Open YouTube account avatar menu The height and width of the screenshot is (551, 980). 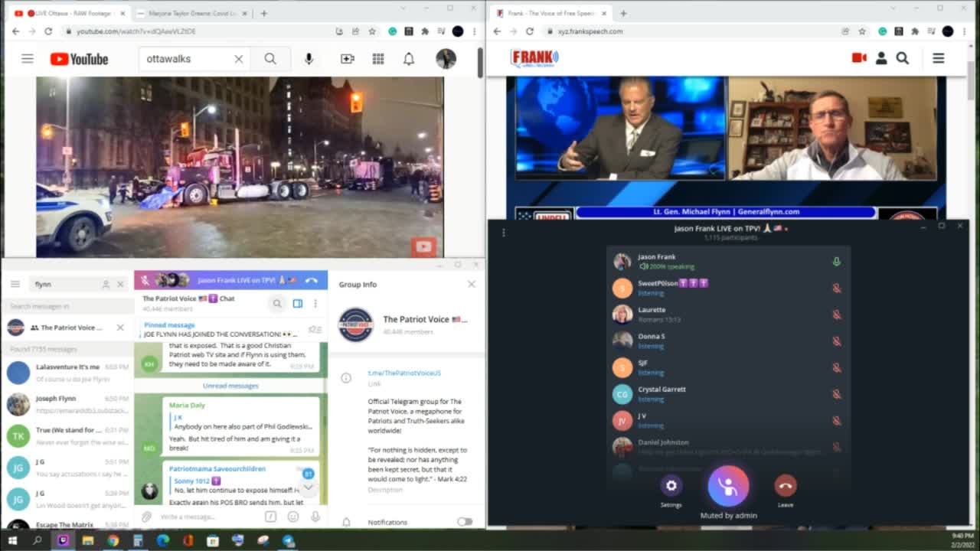[x=446, y=59]
